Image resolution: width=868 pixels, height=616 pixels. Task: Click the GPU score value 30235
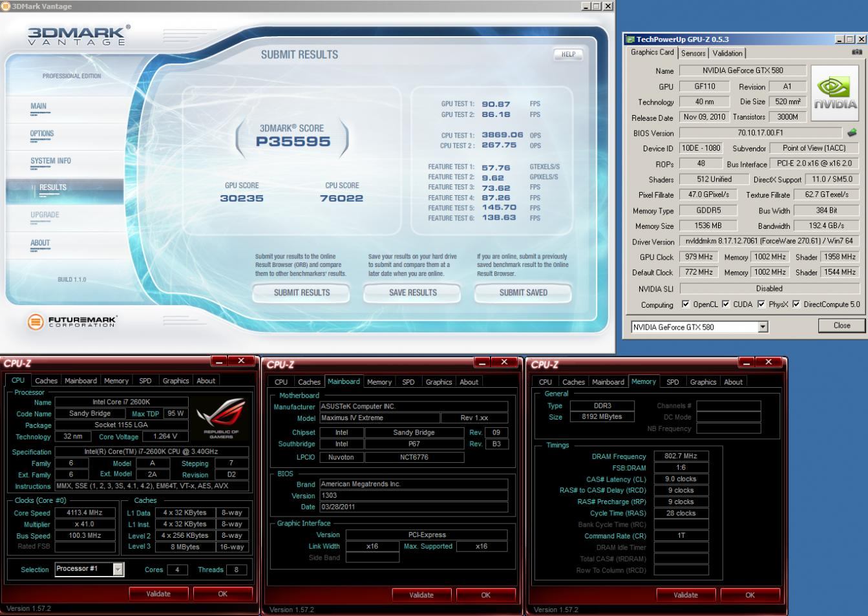tap(242, 198)
